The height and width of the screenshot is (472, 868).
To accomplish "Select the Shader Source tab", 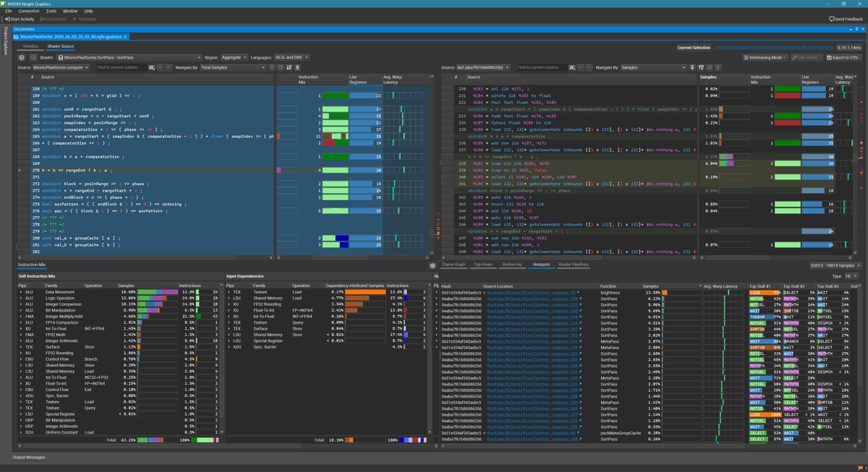I will [x=60, y=46].
